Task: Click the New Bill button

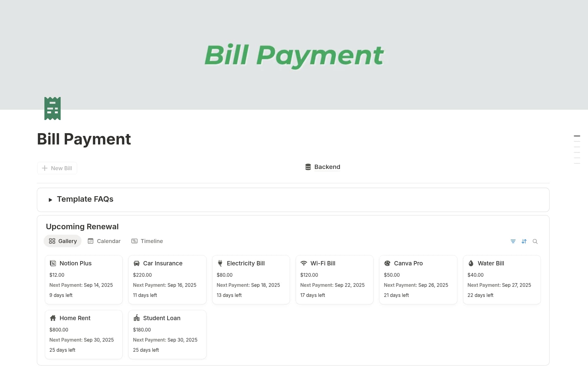Action: (57, 168)
